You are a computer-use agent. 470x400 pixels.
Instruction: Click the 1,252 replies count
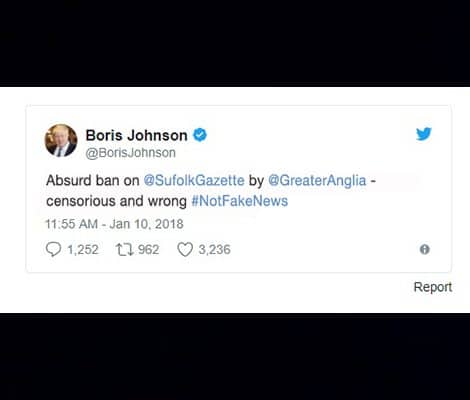[83, 249]
